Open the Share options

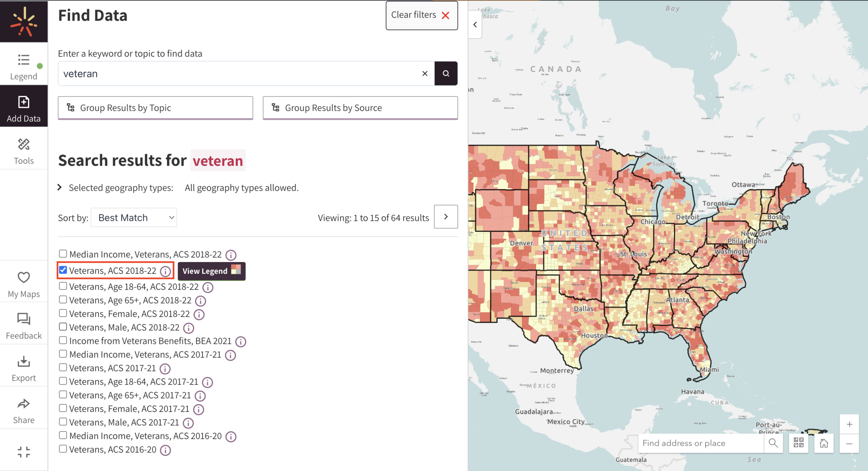24,408
